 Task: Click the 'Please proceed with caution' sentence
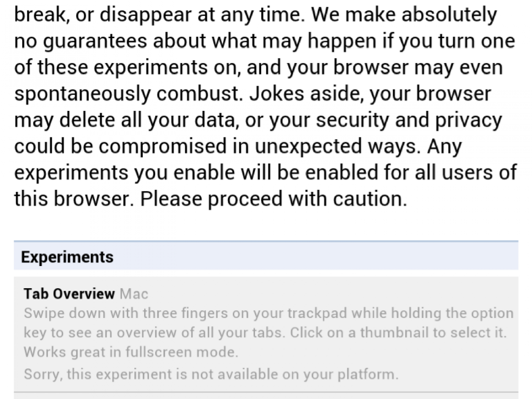pyautogui.click(x=273, y=199)
